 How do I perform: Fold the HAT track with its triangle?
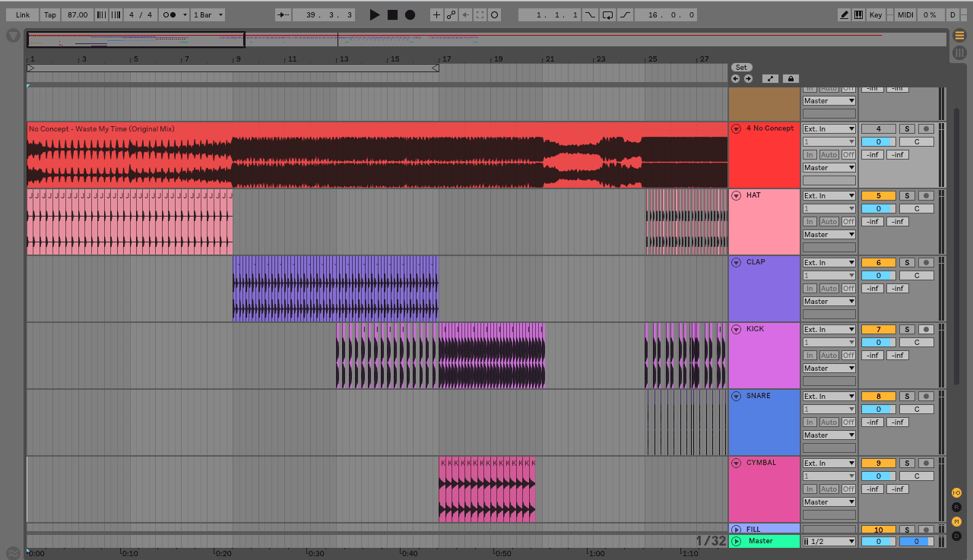point(736,195)
